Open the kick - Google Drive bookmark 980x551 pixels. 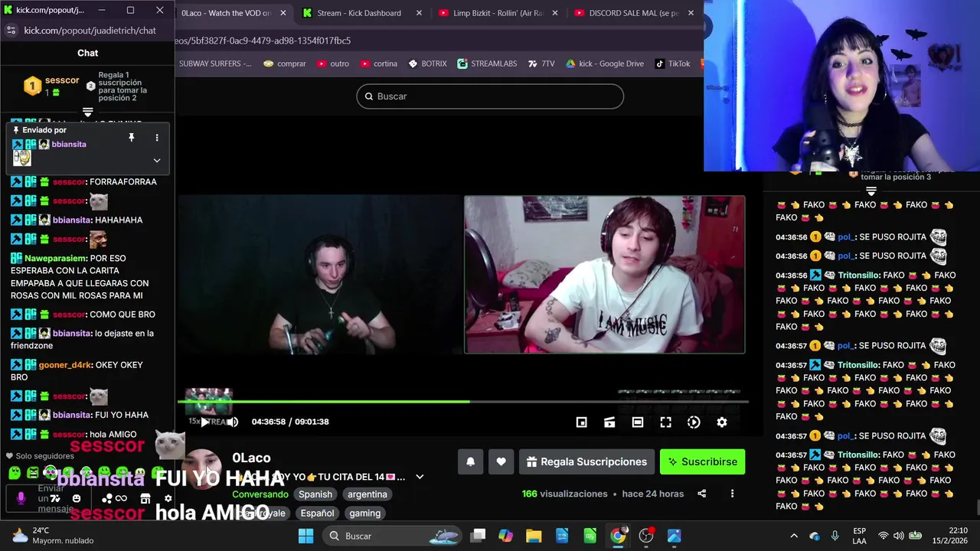tap(605, 64)
